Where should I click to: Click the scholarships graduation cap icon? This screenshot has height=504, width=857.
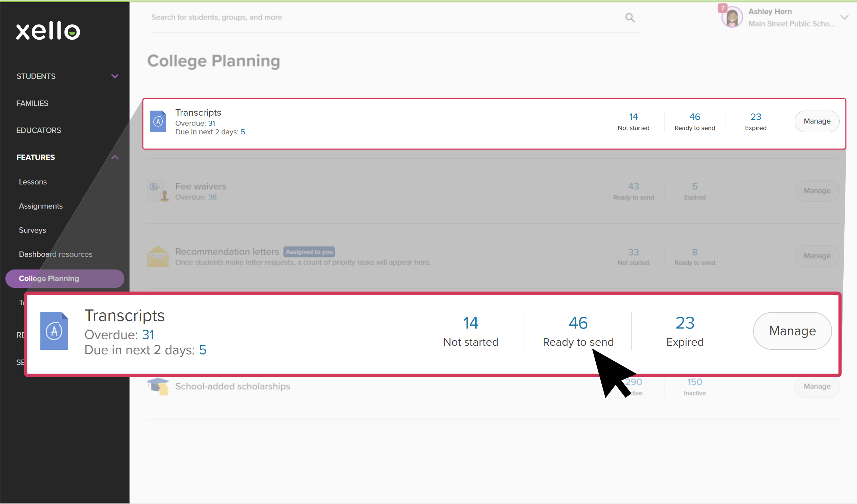(158, 387)
